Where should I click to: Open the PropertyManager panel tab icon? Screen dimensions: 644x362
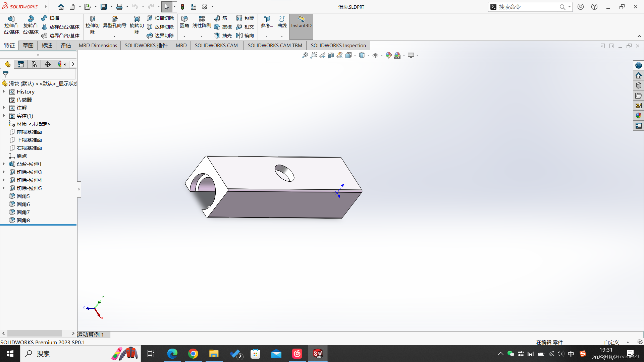coord(21,64)
